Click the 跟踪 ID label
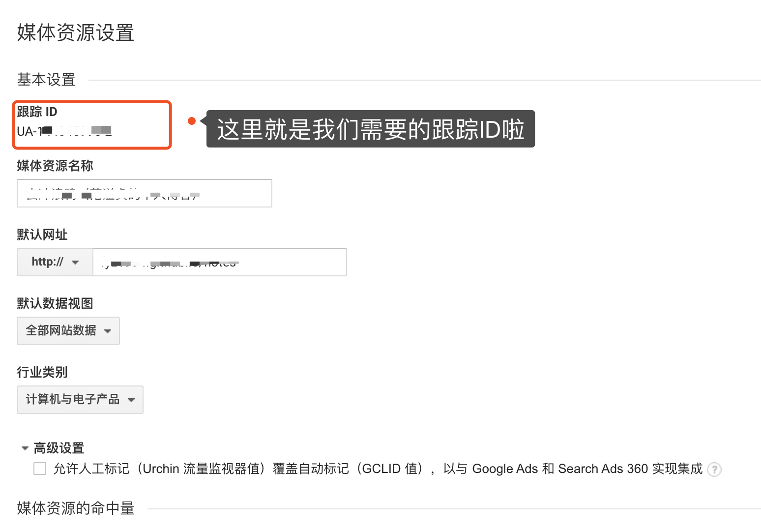Viewport: 761px width, 532px height. (37, 112)
